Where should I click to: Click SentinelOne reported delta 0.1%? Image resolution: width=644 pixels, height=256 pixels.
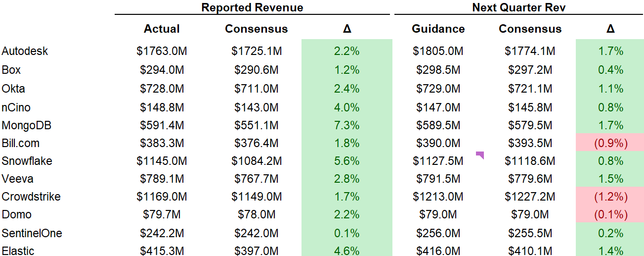coord(347,233)
